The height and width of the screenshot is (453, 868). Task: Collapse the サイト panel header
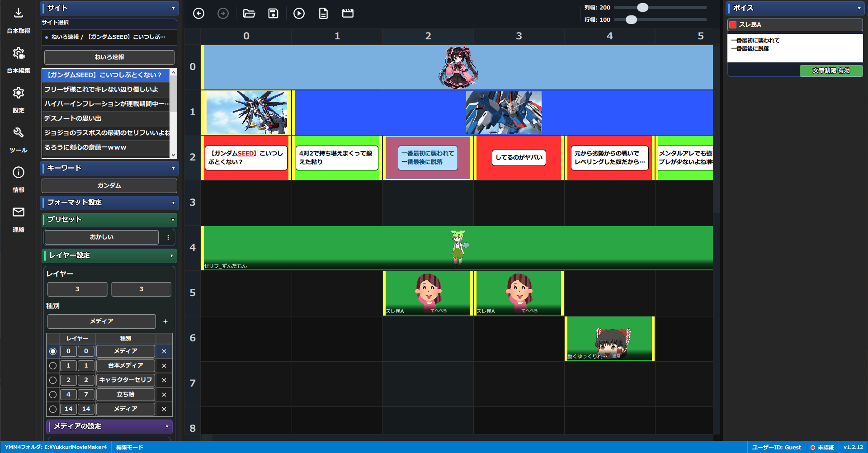click(x=109, y=8)
